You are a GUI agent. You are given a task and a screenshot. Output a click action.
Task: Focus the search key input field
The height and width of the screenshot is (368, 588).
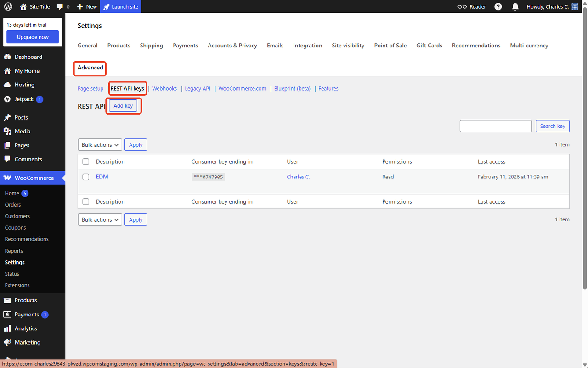click(496, 126)
